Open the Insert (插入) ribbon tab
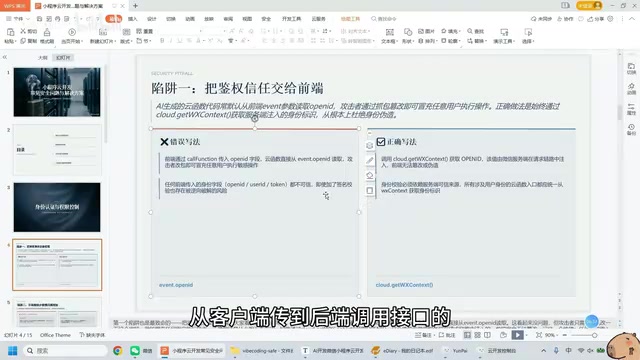 tap(133, 19)
